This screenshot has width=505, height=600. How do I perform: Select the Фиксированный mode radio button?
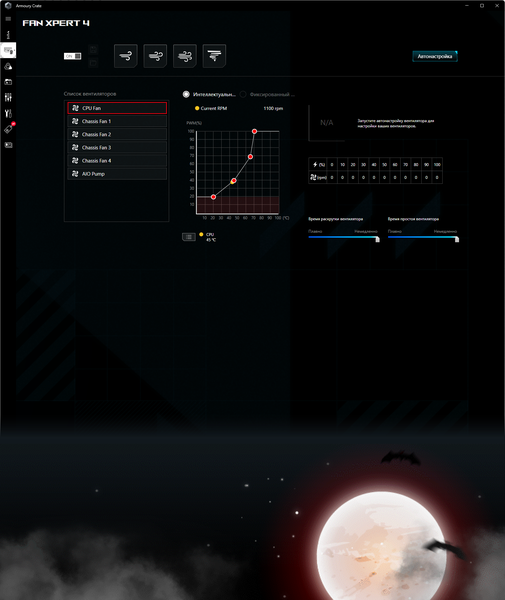coord(243,94)
